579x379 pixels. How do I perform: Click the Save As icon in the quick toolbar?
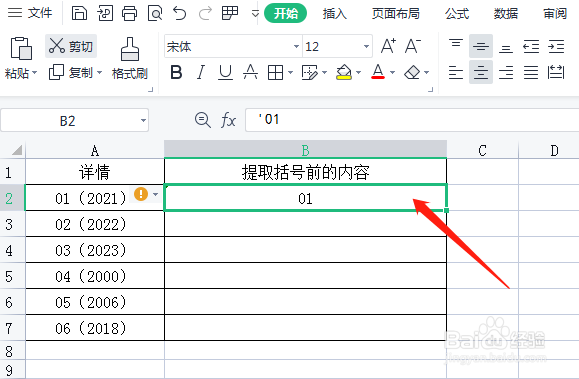[x=105, y=13]
